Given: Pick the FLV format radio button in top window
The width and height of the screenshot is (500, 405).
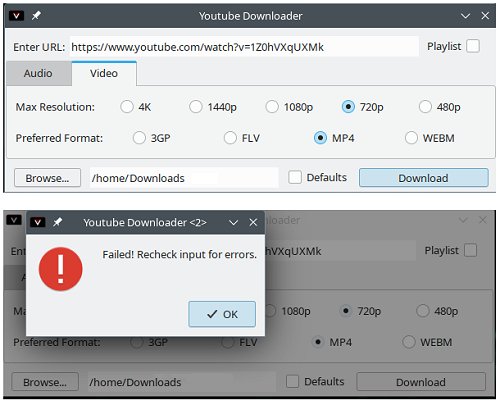Looking at the screenshot, I should click(230, 138).
